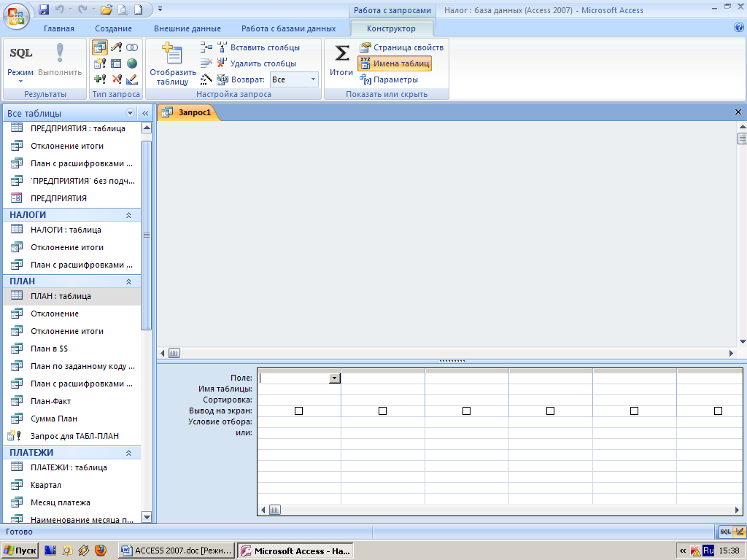Collapse the ПЛАН group
The image size is (747, 560).
[x=128, y=281]
